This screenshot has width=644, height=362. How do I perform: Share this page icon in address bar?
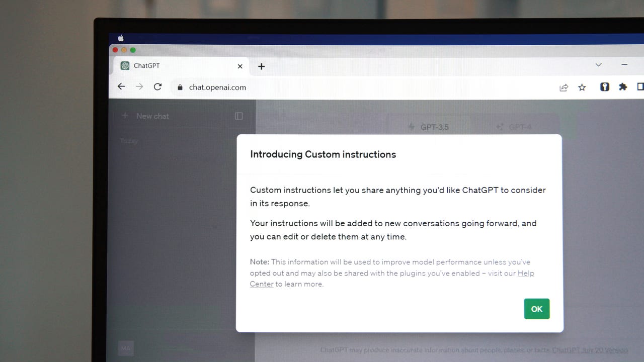[x=563, y=87]
